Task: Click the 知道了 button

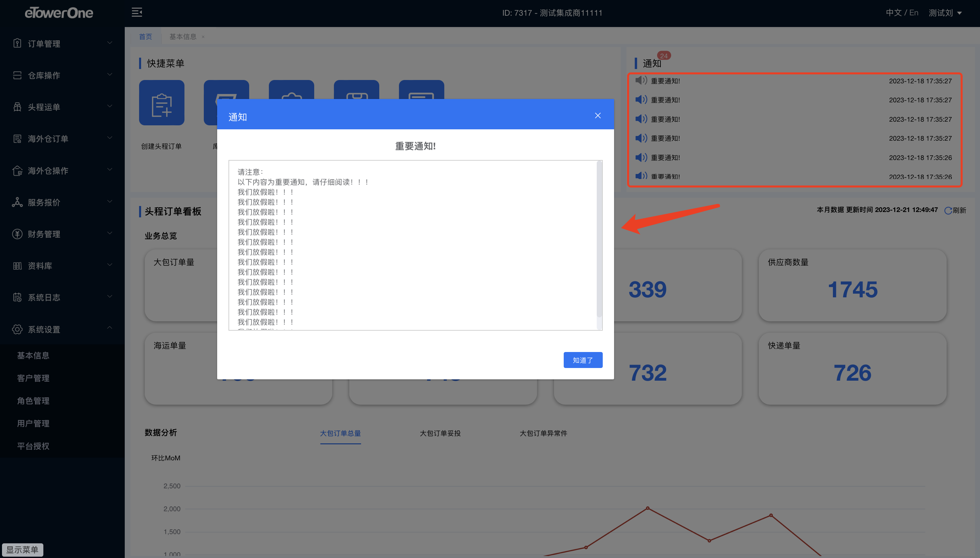Action: (x=583, y=360)
